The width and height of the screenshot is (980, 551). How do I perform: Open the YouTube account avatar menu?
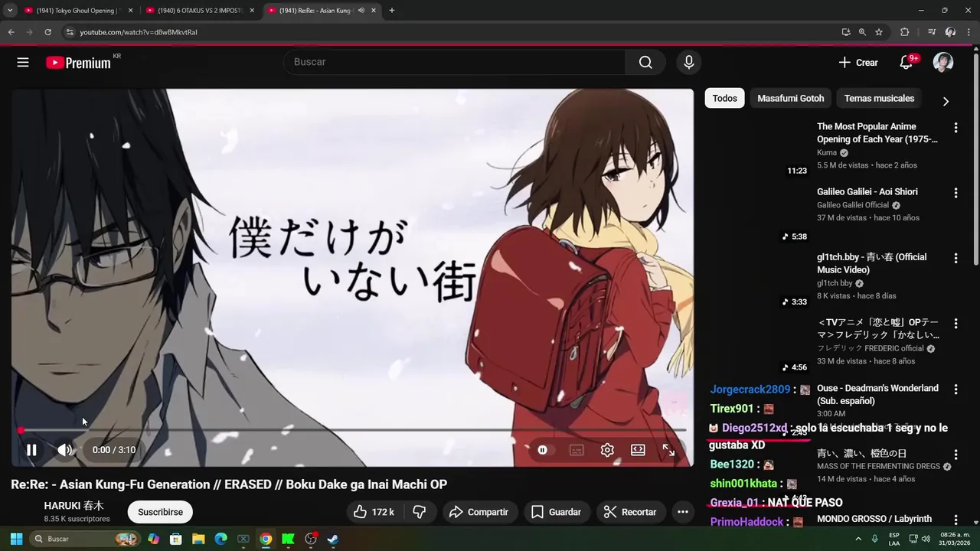click(943, 63)
